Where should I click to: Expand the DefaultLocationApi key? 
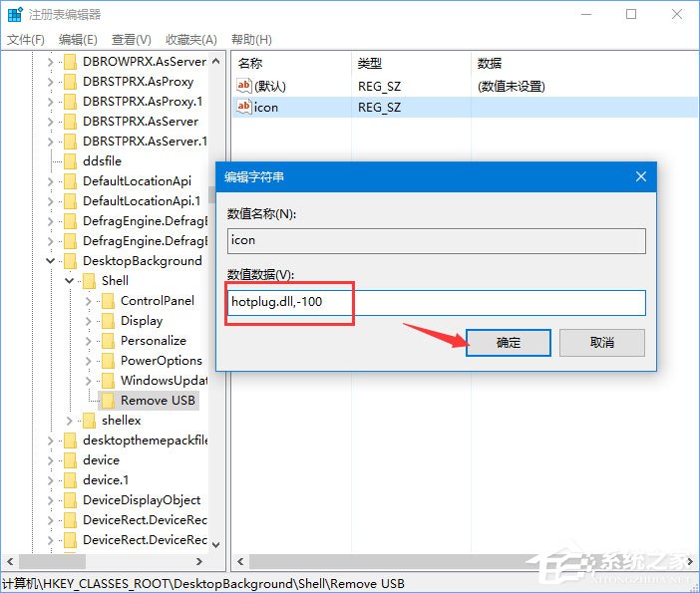(50, 181)
